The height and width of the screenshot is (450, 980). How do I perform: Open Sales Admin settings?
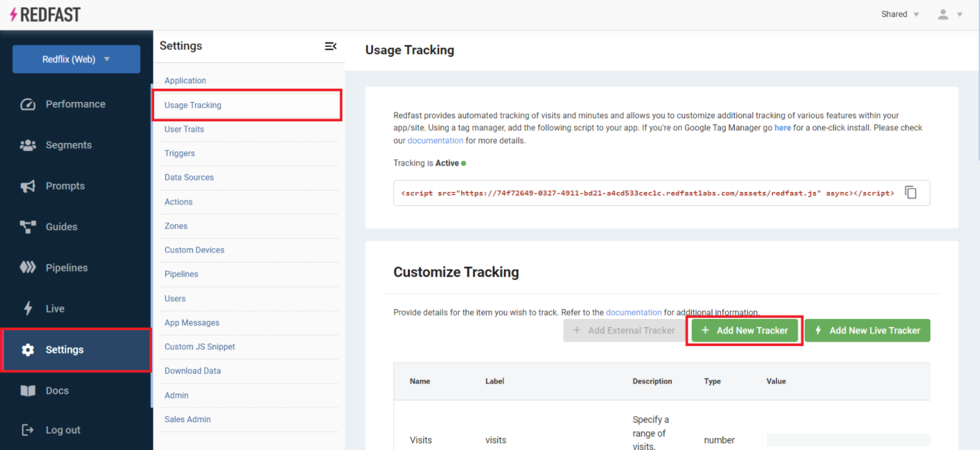[x=188, y=420]
